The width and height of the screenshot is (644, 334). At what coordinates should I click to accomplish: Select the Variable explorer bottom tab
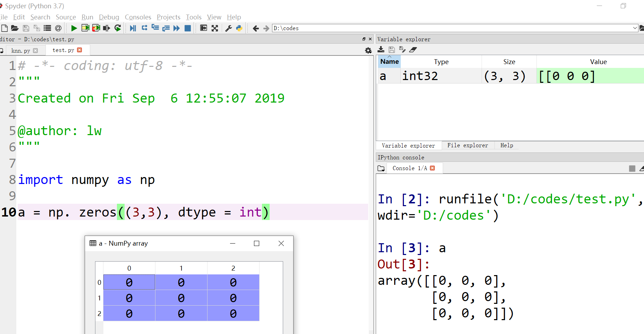coord(408,146)
